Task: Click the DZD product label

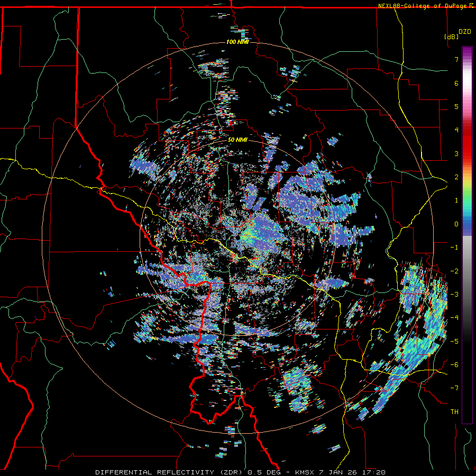Action: pos(465,32)
